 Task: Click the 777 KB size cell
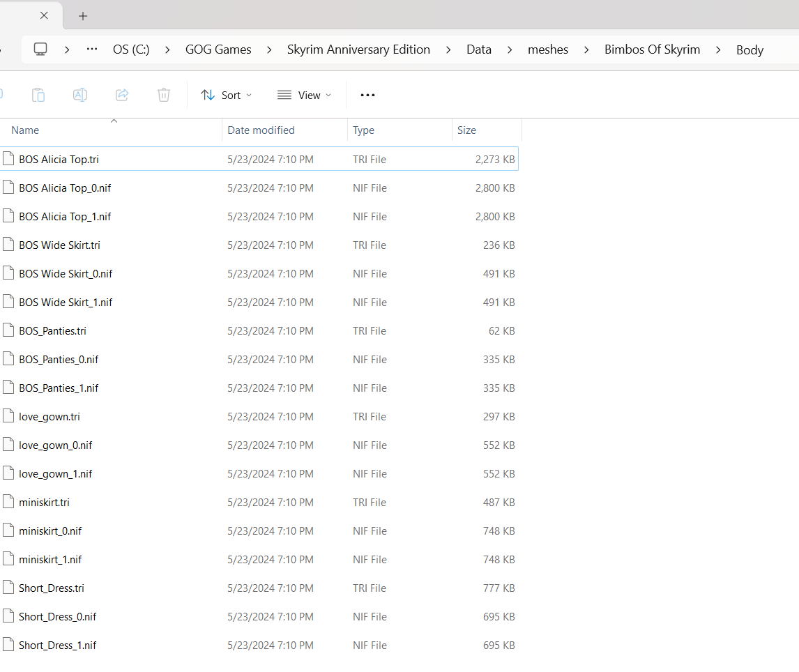coord(499,588)
